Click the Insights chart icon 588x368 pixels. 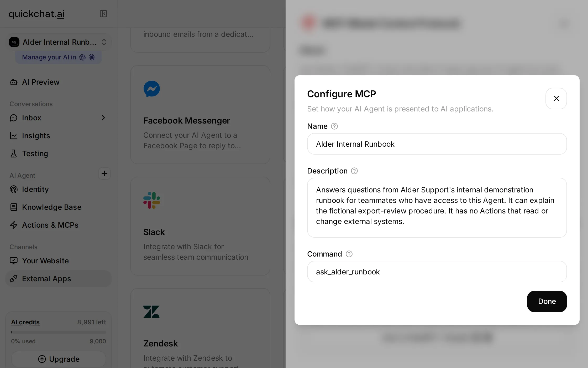[14, 136]
